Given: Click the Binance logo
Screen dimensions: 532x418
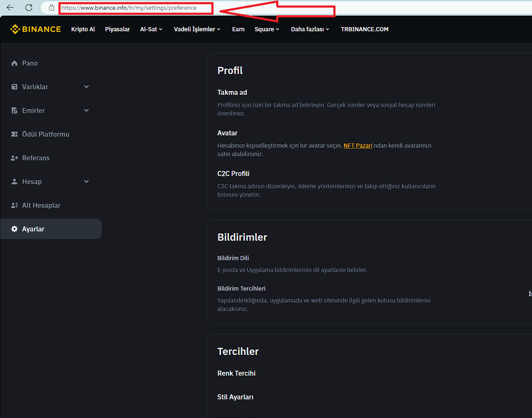Looking at the screenshot, I should (x=36, y=29).
